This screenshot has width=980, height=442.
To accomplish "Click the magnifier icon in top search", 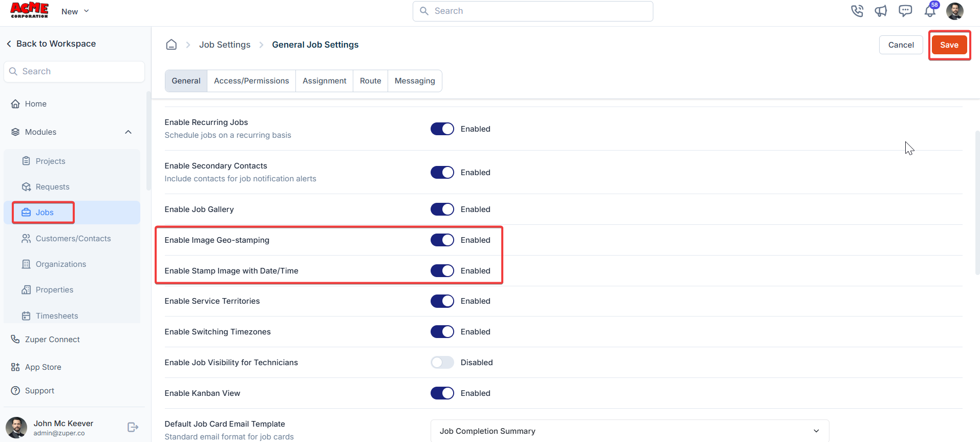I will click(424, 11).
